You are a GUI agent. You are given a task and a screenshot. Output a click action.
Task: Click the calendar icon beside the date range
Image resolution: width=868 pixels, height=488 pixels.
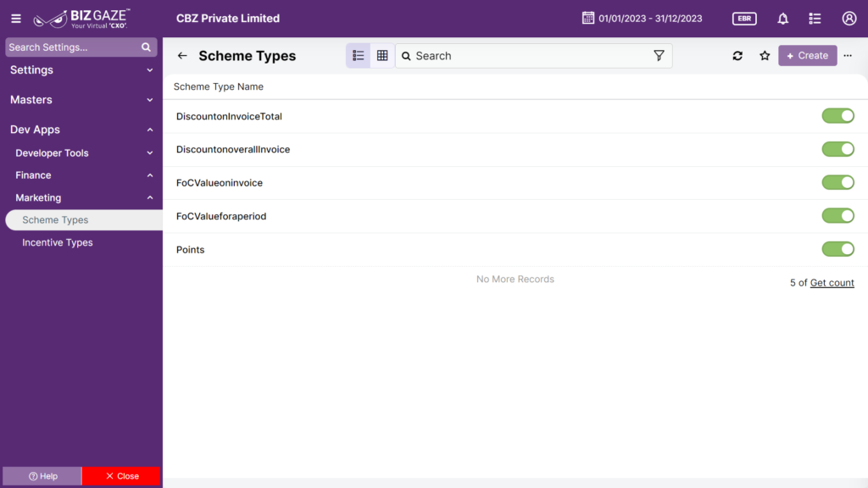coord(588,19)
